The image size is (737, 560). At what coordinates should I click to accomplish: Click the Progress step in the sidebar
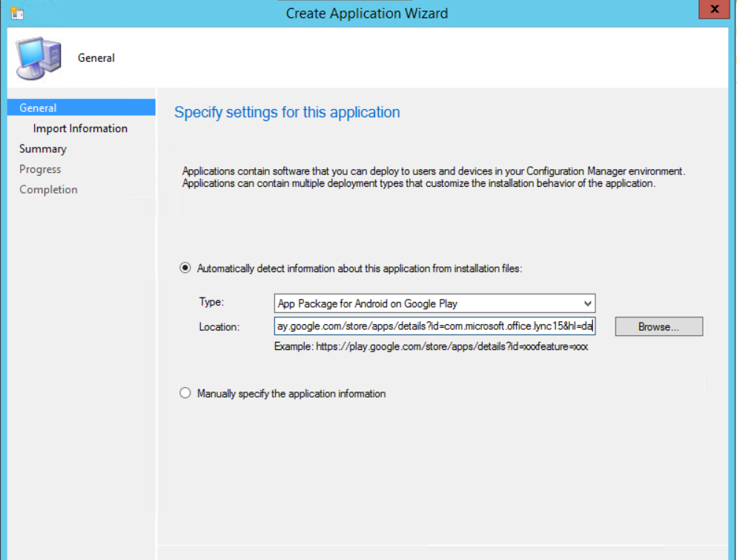(x=40, y=169)
